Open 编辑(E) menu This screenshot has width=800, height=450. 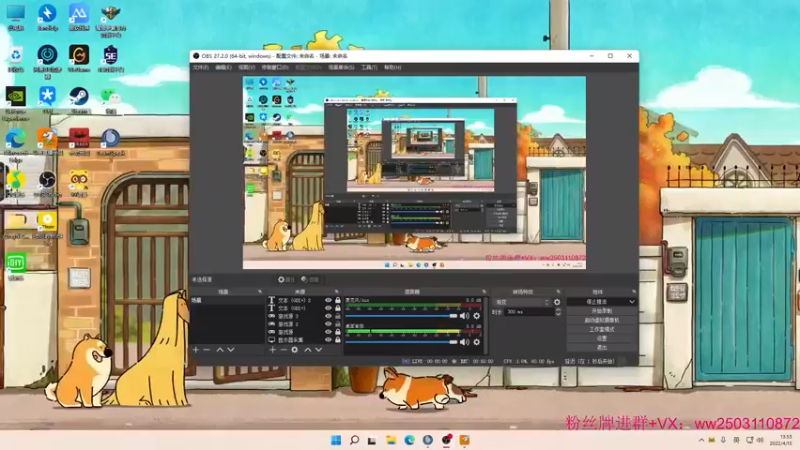coord(223,67)
